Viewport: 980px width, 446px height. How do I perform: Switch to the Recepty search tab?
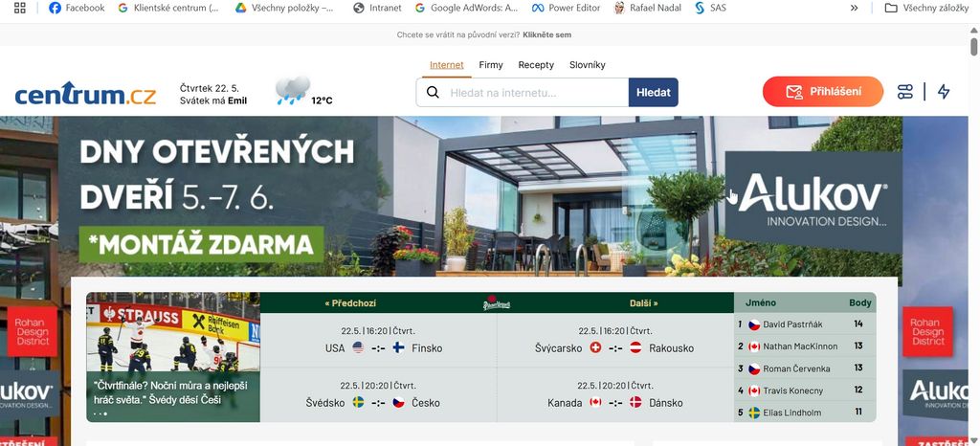[536, 65]
